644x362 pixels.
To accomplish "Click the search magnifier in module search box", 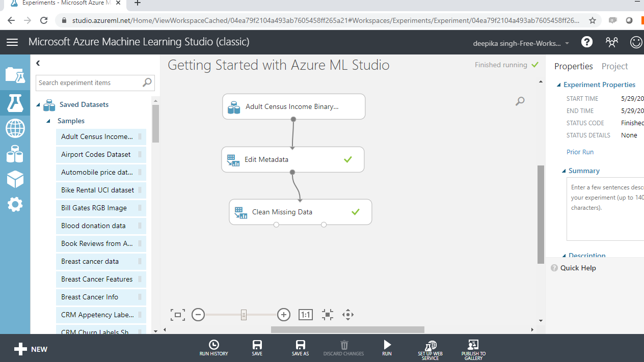I will pos(147,82).
